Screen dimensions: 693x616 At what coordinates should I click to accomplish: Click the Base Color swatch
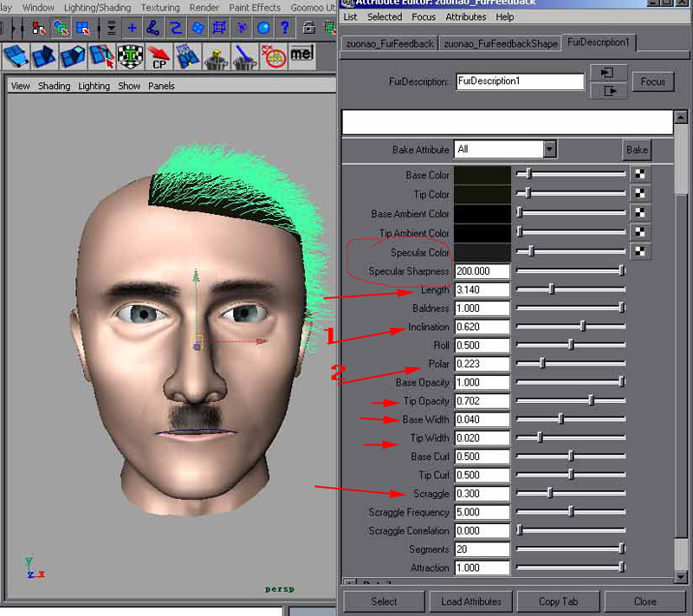click(x=483, y=175)
